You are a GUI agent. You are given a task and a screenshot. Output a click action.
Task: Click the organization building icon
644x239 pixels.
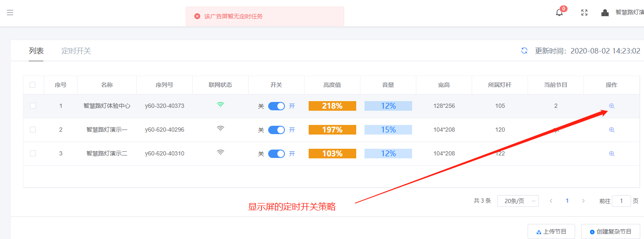click(605, 13)
